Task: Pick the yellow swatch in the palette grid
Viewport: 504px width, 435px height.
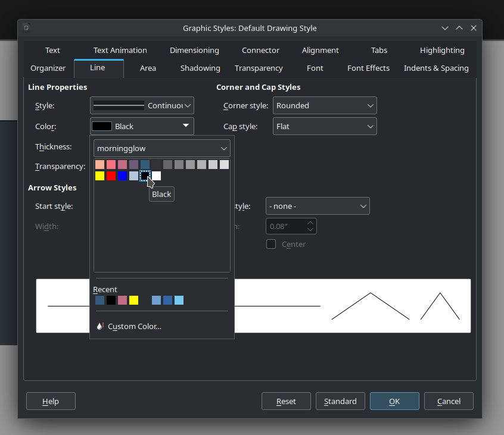Action: [x=99, y=176]
